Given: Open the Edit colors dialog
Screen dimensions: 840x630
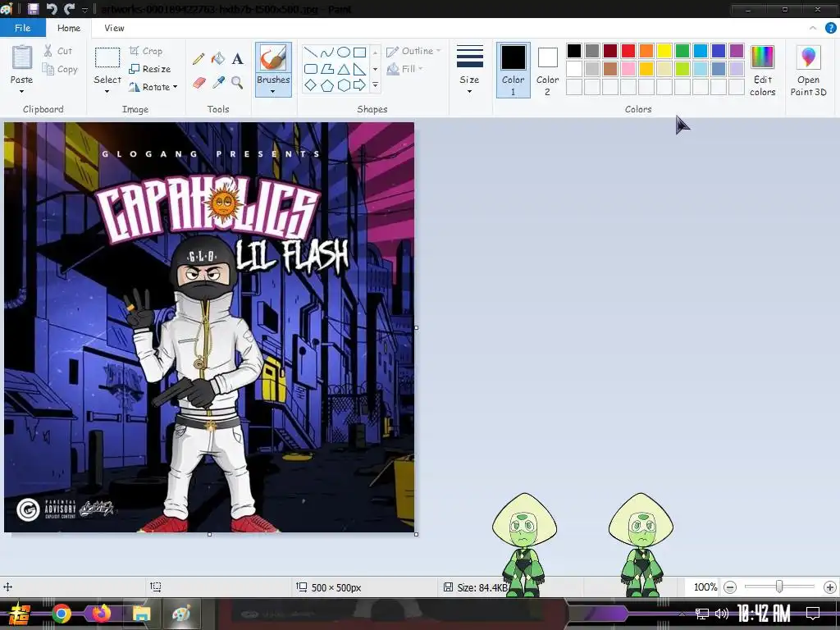Looking at the screenshot, I should [762, 71].
